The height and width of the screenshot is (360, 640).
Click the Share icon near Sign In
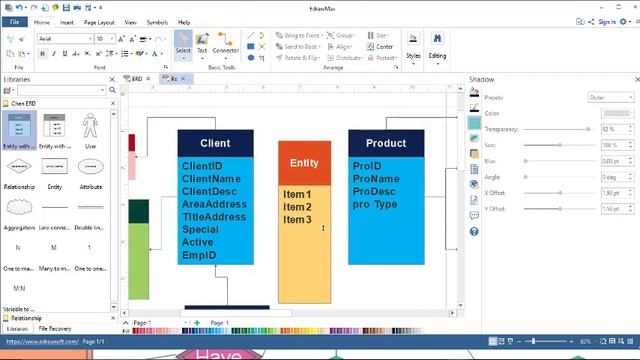(x=591, y=22)
